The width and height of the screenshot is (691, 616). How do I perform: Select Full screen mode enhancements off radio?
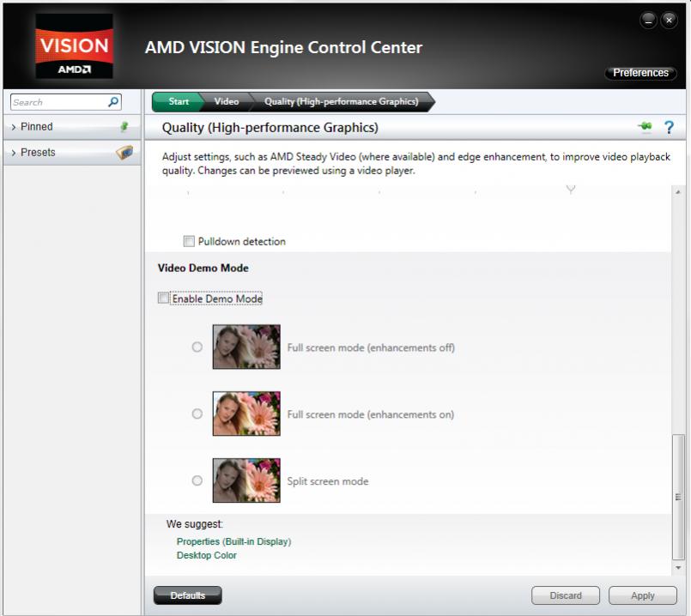(197, 347)
